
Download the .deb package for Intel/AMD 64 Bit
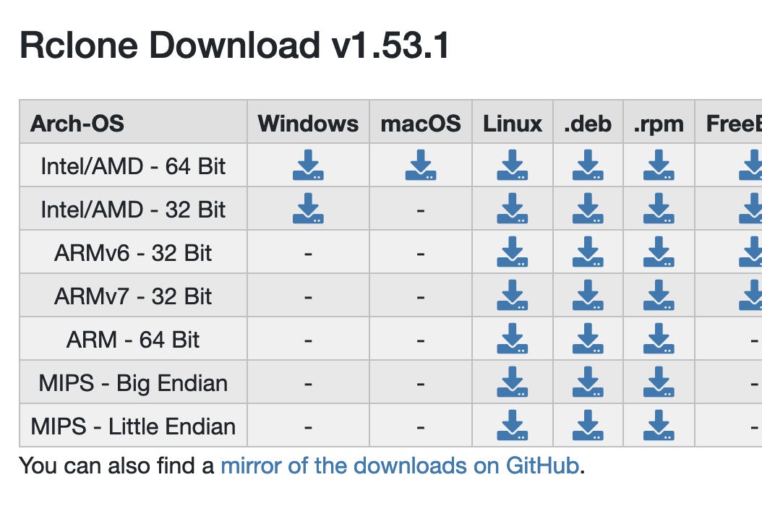588,166
